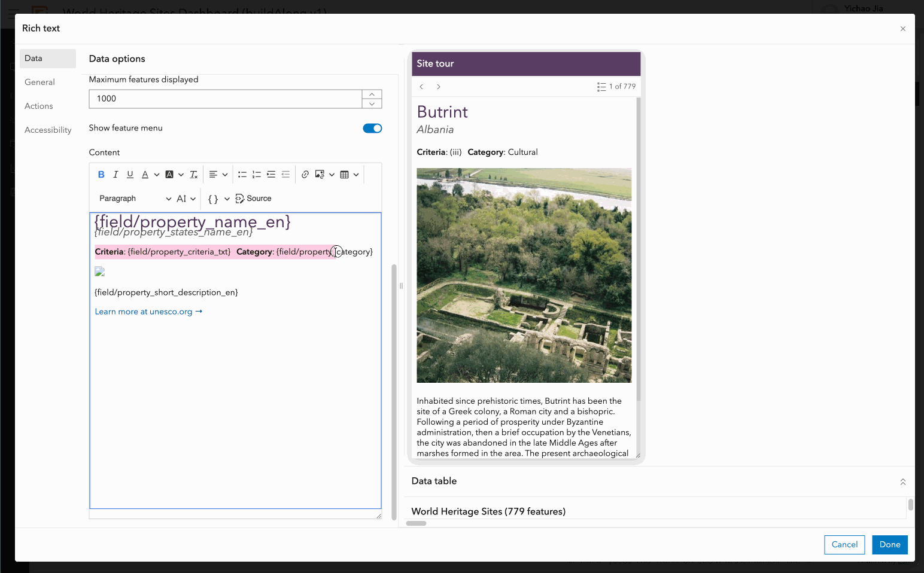Viewport: 924px width, 573px height.
Task: Insert a bulleted list
Action: [242, 175]
